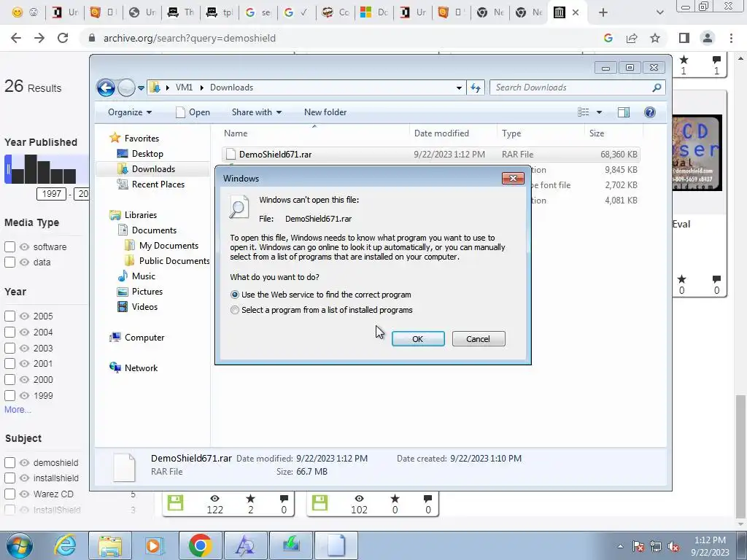The height and width of the screenshot is (560, 747).
Task: Check the data media type checkbox
Action: [9, 262]
